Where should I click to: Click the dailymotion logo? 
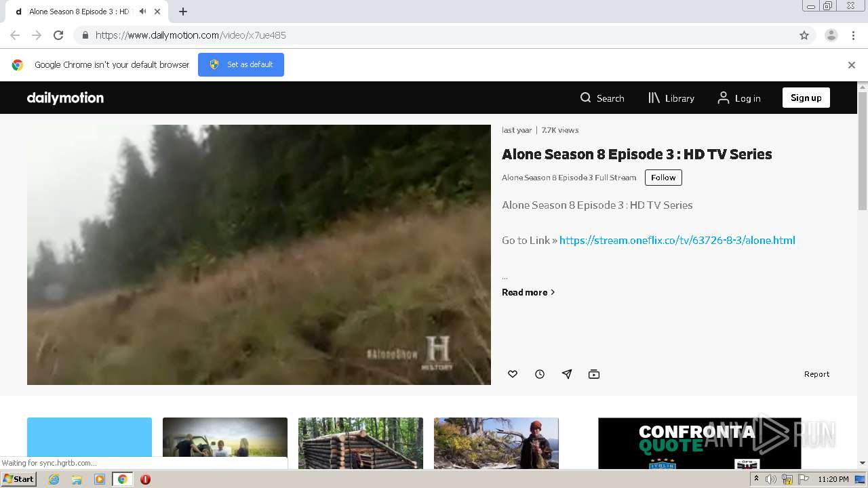(x=65, y=98)
